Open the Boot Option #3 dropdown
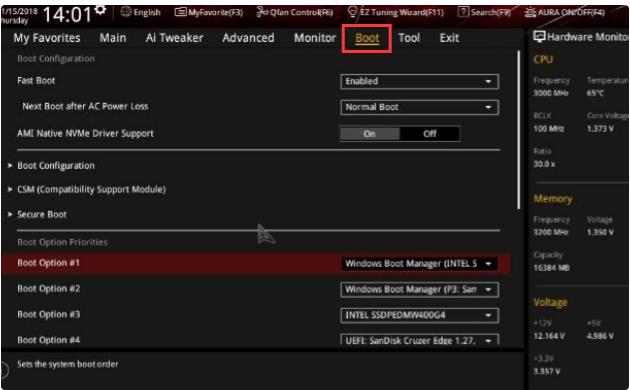The height and width of the screenshot is (390, 630). 419,315
